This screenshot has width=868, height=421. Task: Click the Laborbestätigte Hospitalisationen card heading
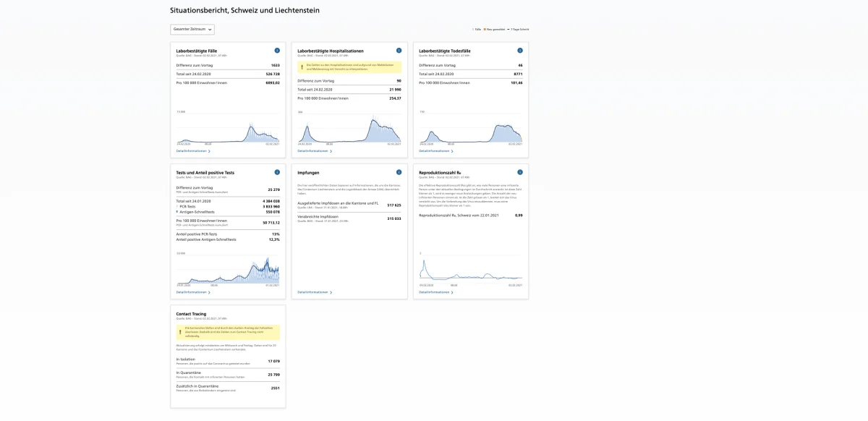pyautogui.click(x=331, y=51)
